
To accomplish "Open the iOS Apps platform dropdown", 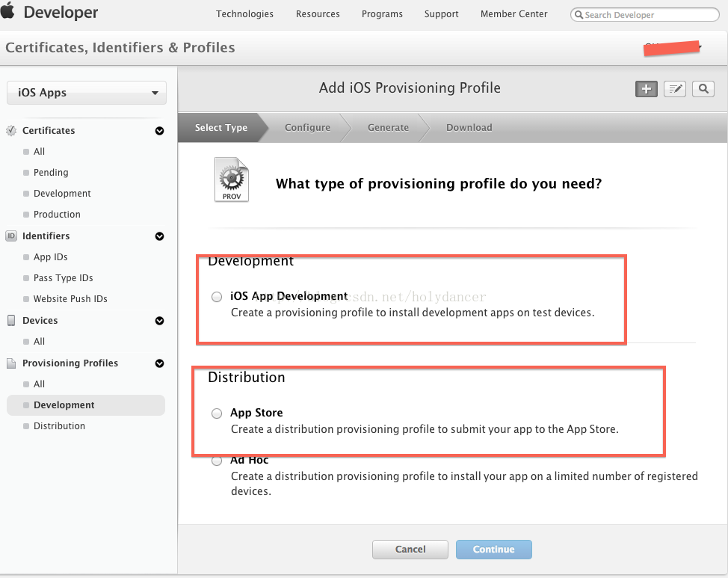I will (87, 93).
